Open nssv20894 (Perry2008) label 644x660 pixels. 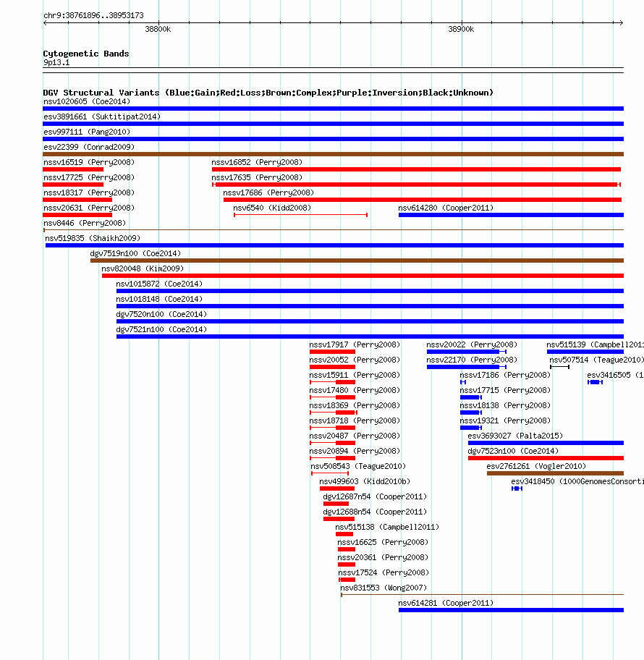[355, 450]
